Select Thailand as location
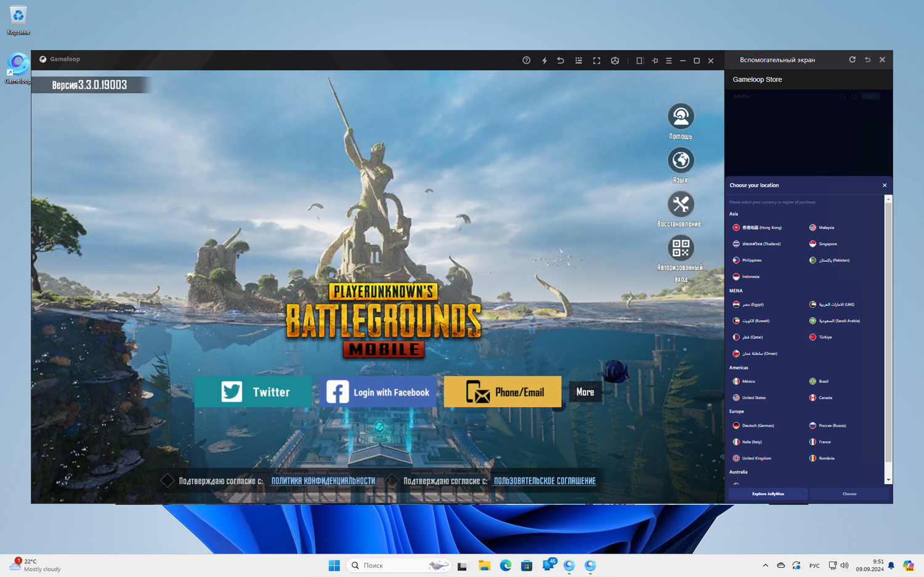Image resolution: width=924 pixels, height=577 pixels. click(x=757, y=244)
